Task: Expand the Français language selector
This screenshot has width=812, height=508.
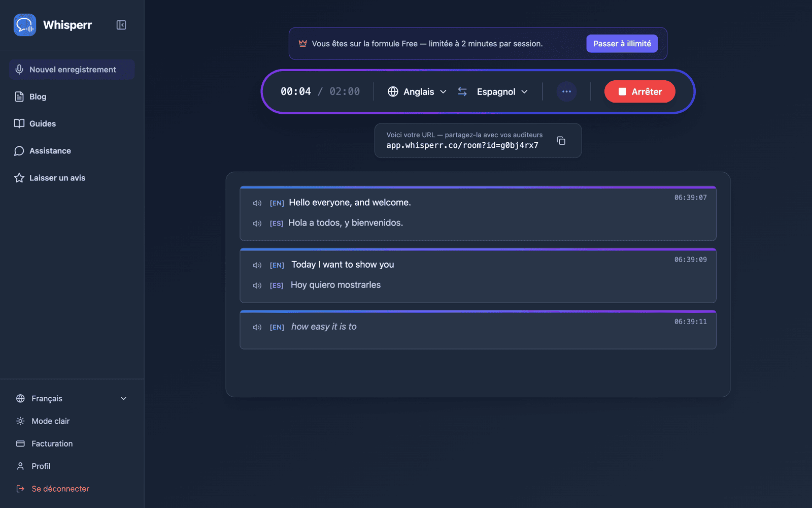Action: pos(72,399)
